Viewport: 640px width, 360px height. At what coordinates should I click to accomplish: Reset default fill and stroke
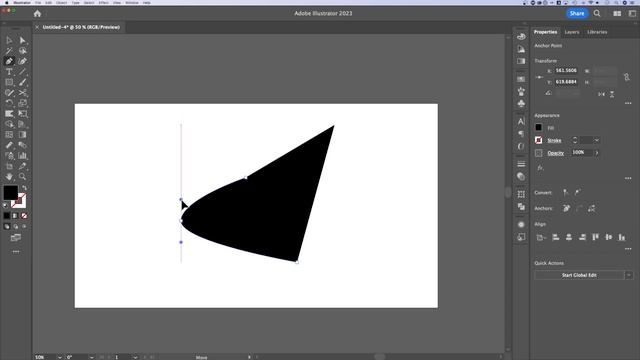5,205
